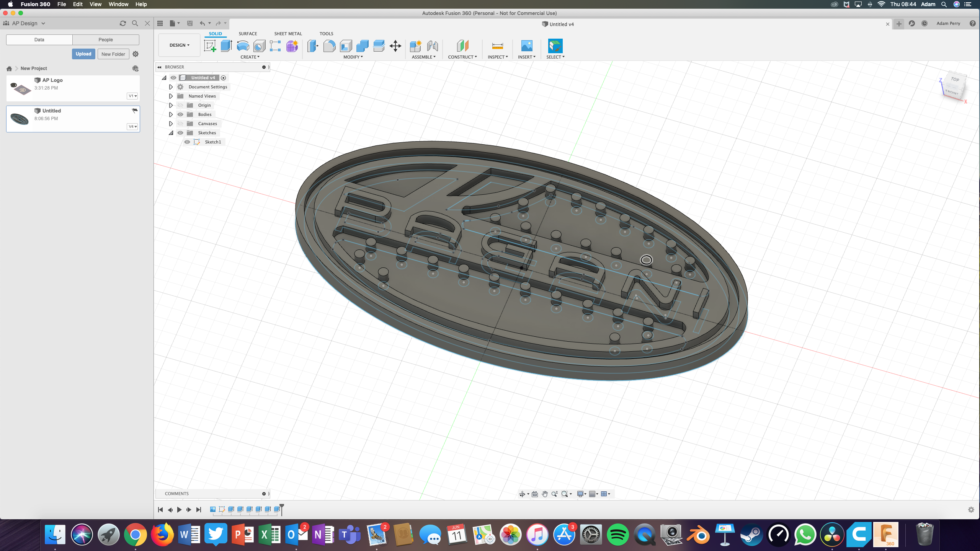Hide Sketch1 in the browser
This screenshot has height=551, width=980.
[187, 142]
